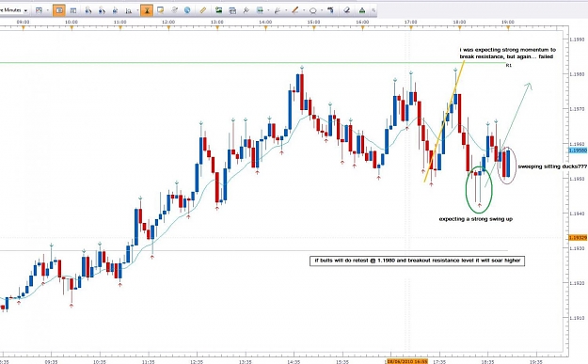Screen dimensions: 588x364
Task: Click the gray icon left of the globe
Action: pos(174,10)
